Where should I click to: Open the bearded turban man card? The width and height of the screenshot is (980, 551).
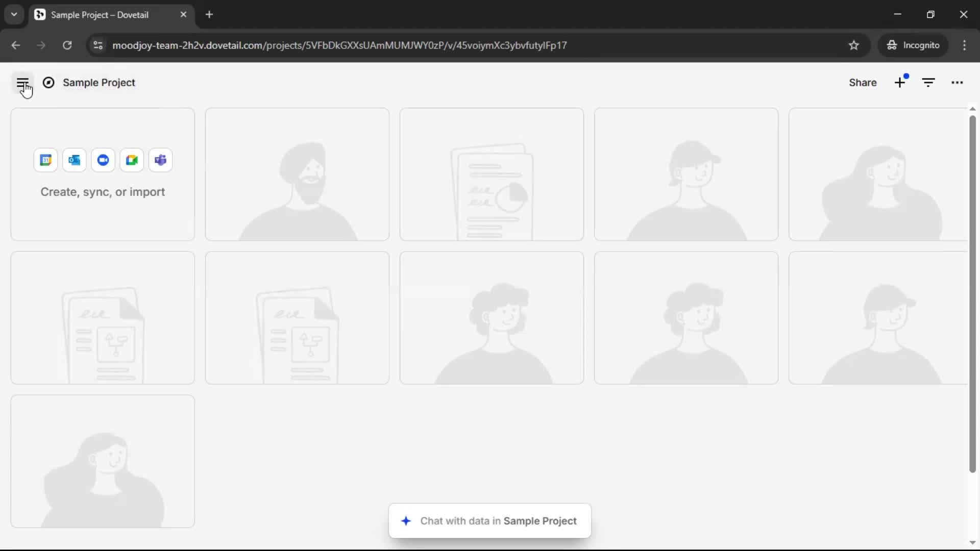point(297,174)
